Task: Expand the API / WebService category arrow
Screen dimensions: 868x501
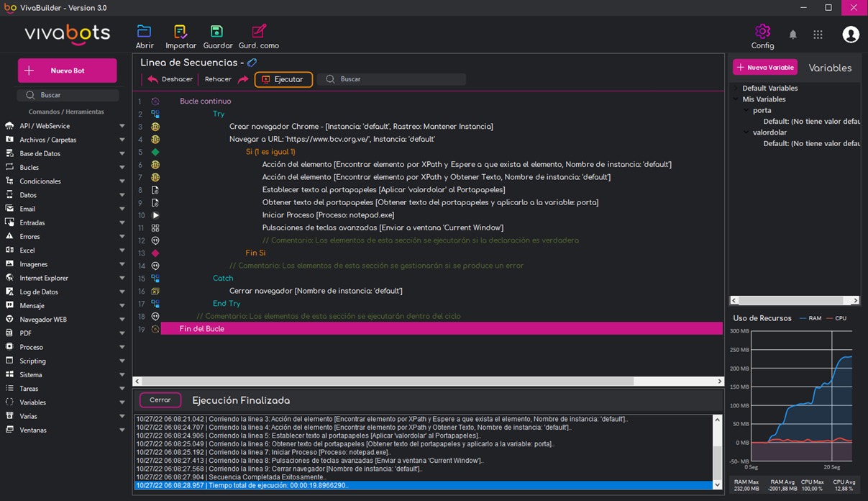Action: [x=122, y=126]
